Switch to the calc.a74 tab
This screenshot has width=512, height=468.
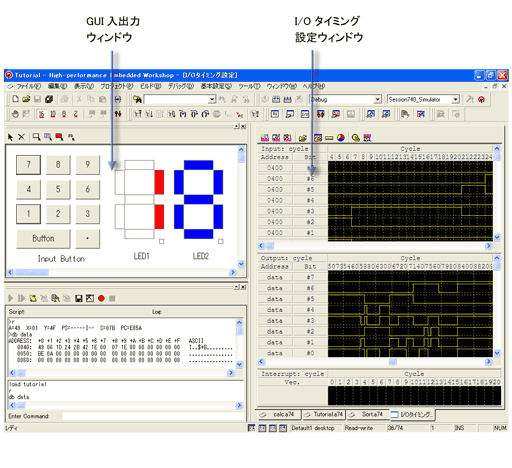[279, 414]
